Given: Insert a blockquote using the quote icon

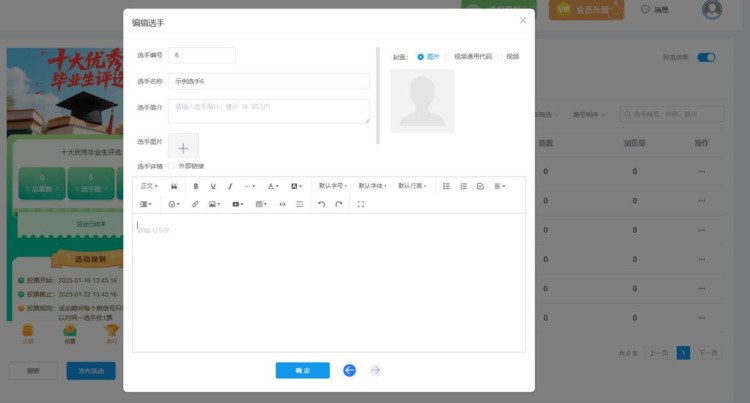Looking at the screenshot, I should (175, 186).
